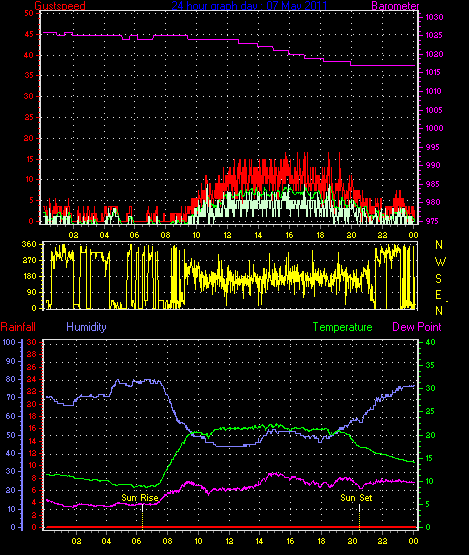Pick barometer axis value 980

[x=433, y=202]
